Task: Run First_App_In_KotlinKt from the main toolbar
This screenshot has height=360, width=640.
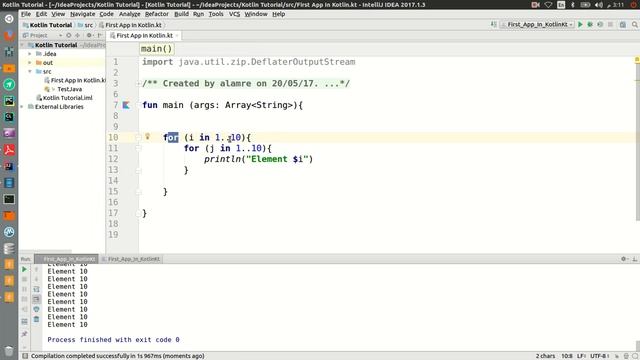Action: tap(580, 24)
